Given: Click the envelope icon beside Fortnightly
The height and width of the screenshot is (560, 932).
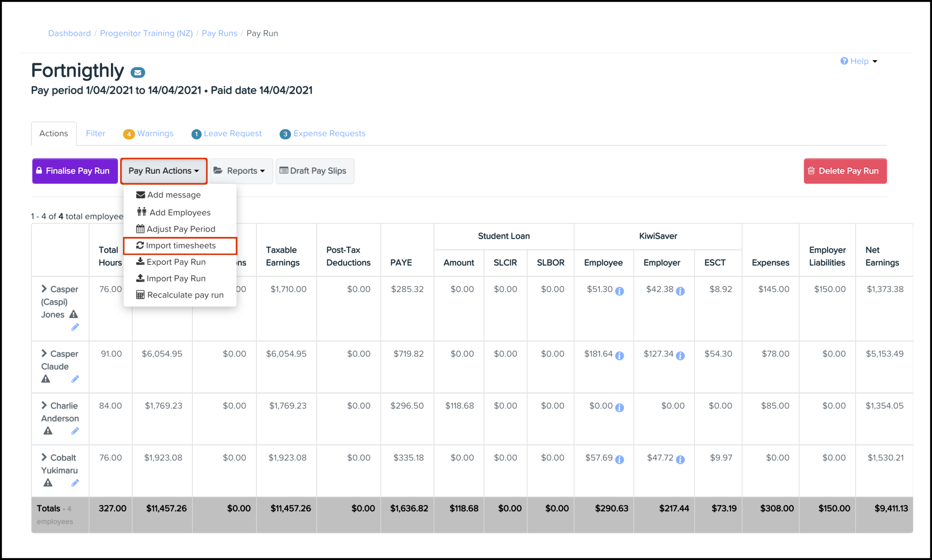Looking at the screenshot, I should 138,73.
